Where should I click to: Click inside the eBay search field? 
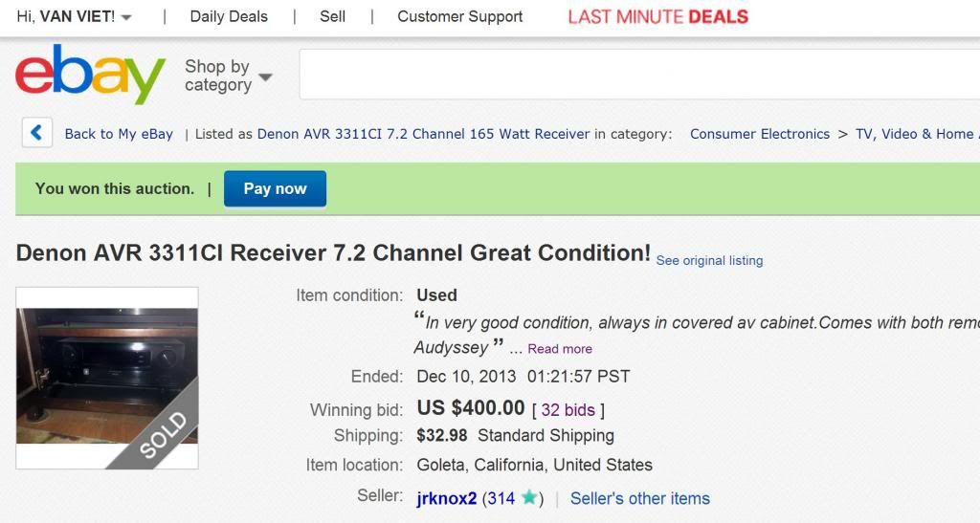(x=639, y=75)
